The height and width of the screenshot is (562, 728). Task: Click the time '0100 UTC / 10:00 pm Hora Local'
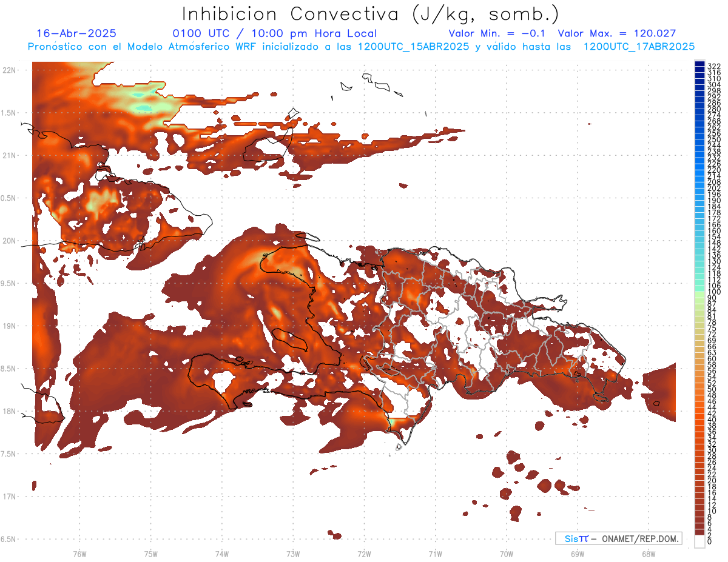tap(274, 33)
